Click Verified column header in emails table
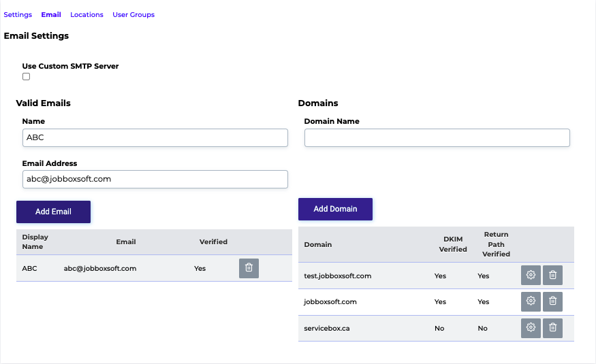The height and width of the screenshot is (364, 596). coord(213,242)
